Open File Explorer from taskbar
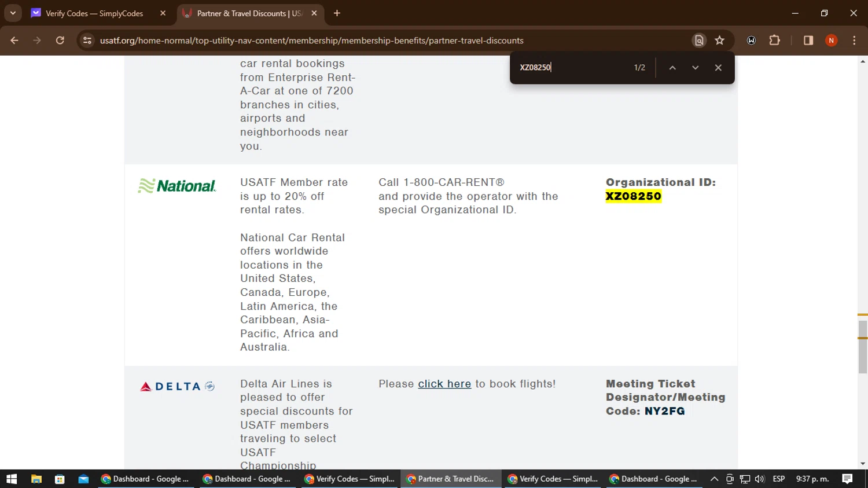 click(36, 479)
